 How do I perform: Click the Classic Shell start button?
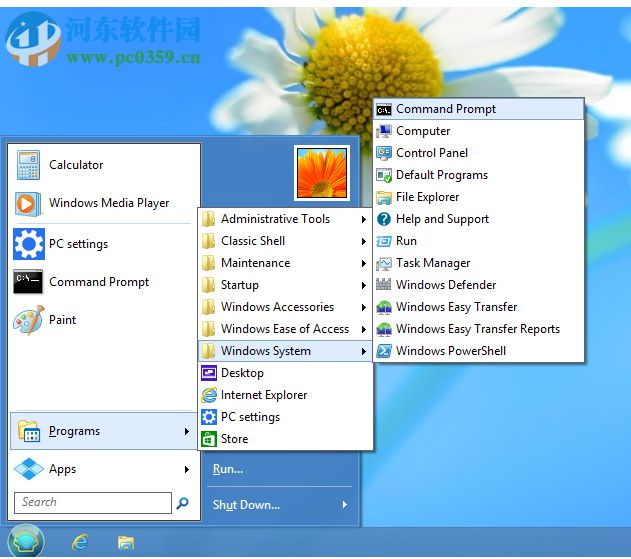(25, 541)
